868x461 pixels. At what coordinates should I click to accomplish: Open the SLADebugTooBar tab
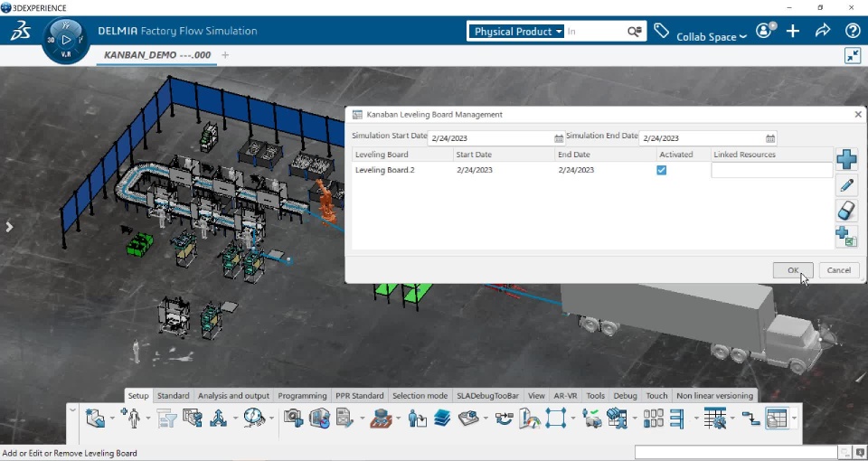(x=487, y=396)
